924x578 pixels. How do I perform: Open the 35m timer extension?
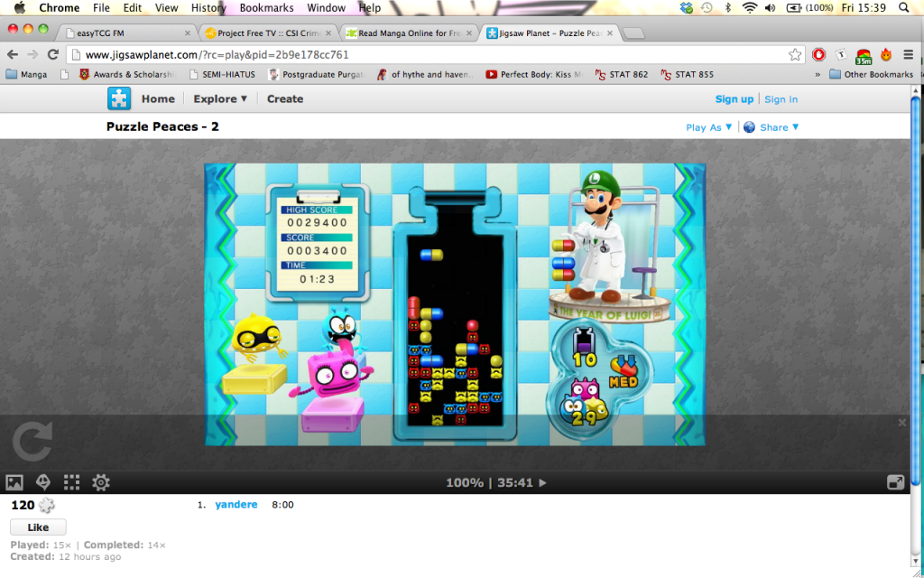point(864,56)
